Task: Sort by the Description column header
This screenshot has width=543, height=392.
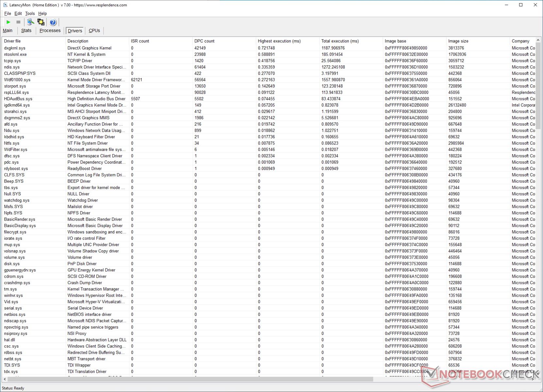Action: click(x=97, y=41)
